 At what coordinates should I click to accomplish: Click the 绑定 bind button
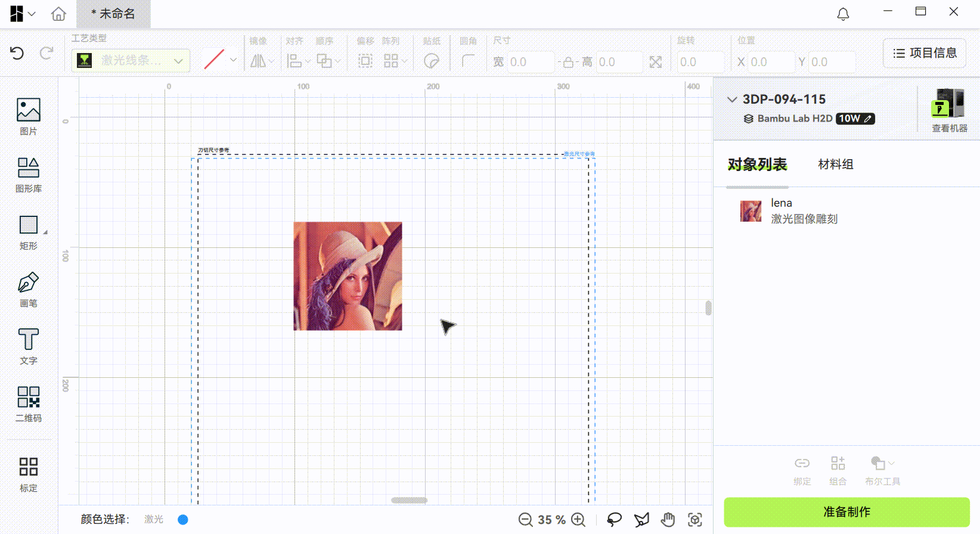click(x=802, y=471)
